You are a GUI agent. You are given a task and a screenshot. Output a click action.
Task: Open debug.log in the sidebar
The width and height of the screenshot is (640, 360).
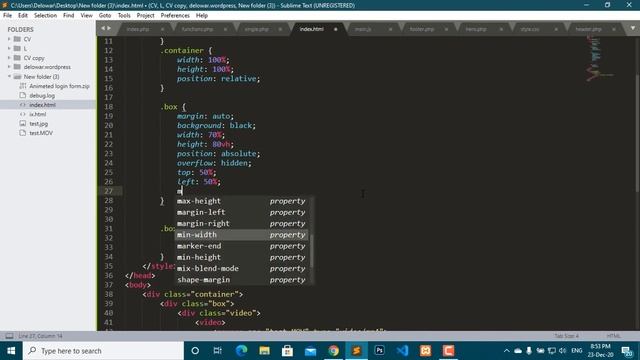[x=42, y=96]
